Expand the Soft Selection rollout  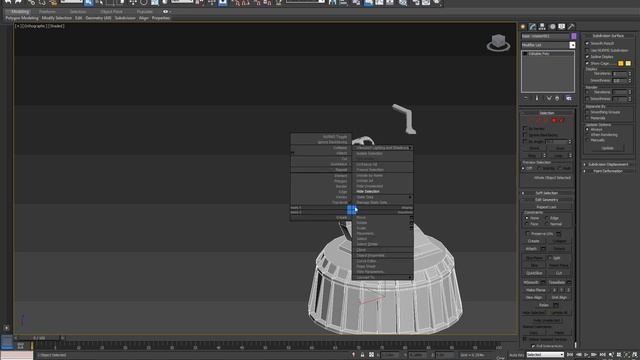[x=547, y=193]
